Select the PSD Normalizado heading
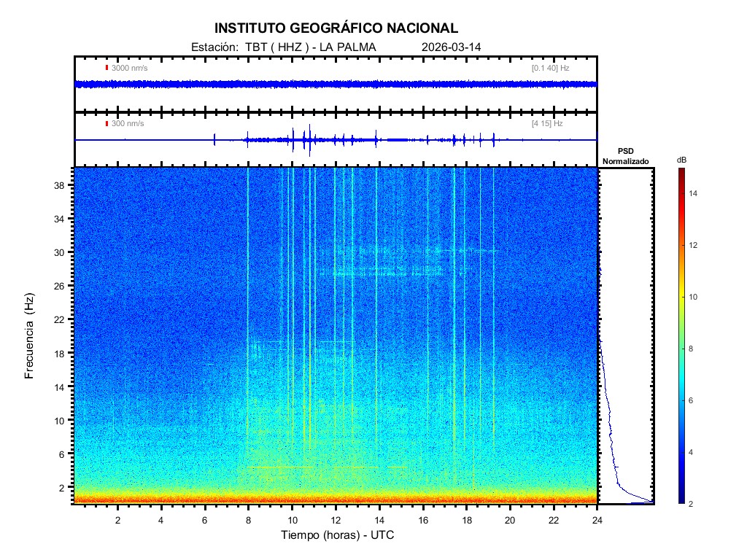The height and width of the screenshot is (560, 747). [x=625, y=156]
